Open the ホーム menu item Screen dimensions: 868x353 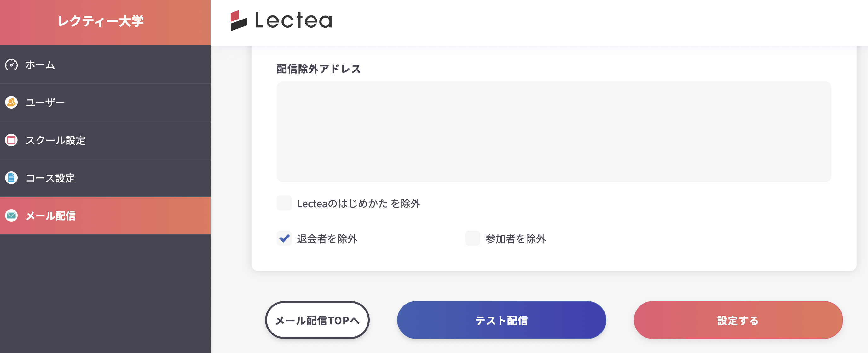(x=40, y=64)
